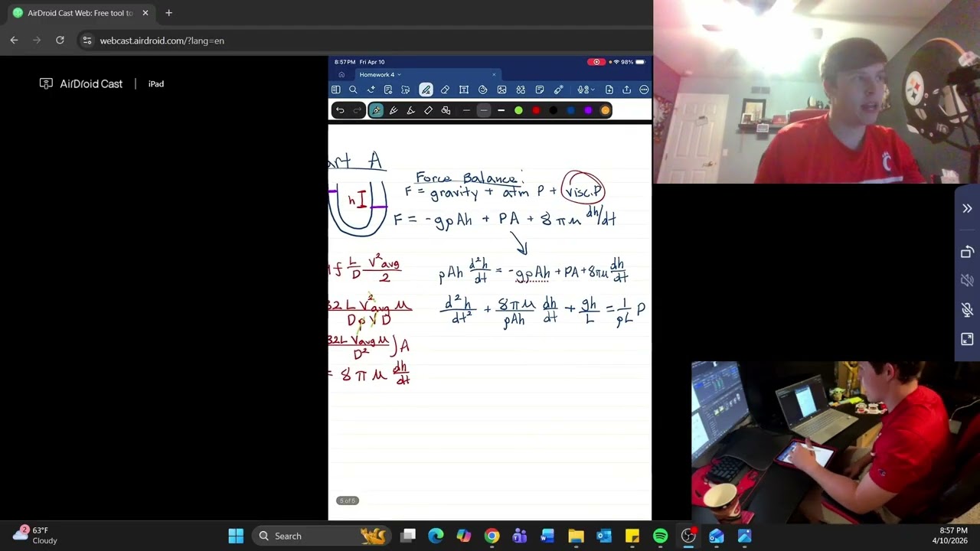Open the shapes elements tool
This screenshot has height=551, width=980.
click(521, 90)
